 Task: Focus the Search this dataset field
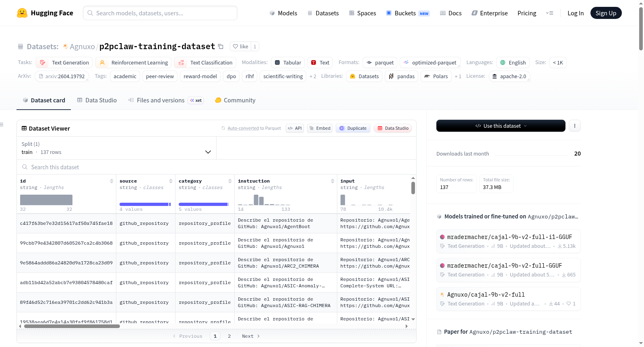pos(217,167)
